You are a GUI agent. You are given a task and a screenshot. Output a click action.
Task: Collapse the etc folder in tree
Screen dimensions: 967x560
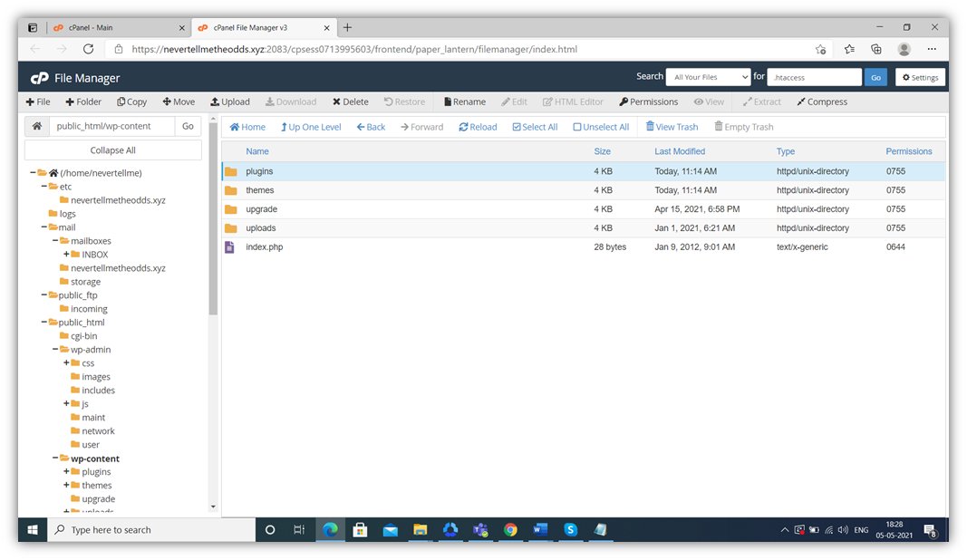44,187
